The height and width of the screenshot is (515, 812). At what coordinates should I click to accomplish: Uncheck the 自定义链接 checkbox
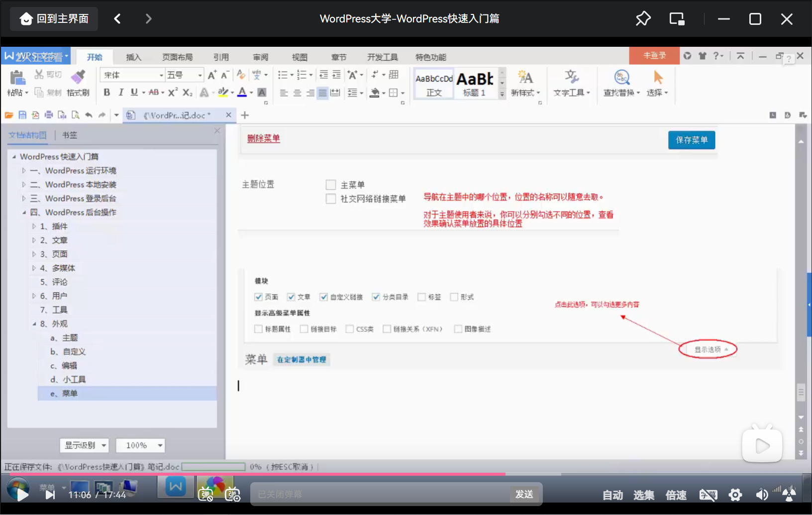[x=324, y=297]
